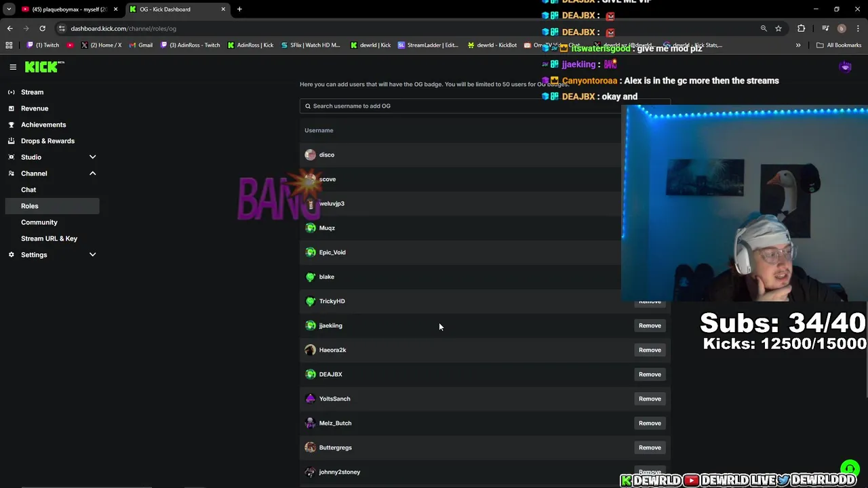Open the Apps grid in bookmarks bar
Image resolution: width=868 pixels, height=488 pixels.
coord(9,45)
